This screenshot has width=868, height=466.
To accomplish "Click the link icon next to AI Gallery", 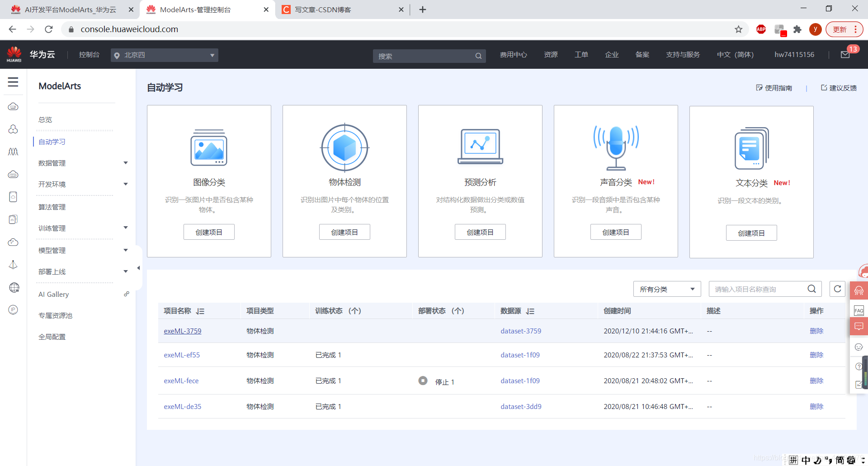I will click(127, 294).
